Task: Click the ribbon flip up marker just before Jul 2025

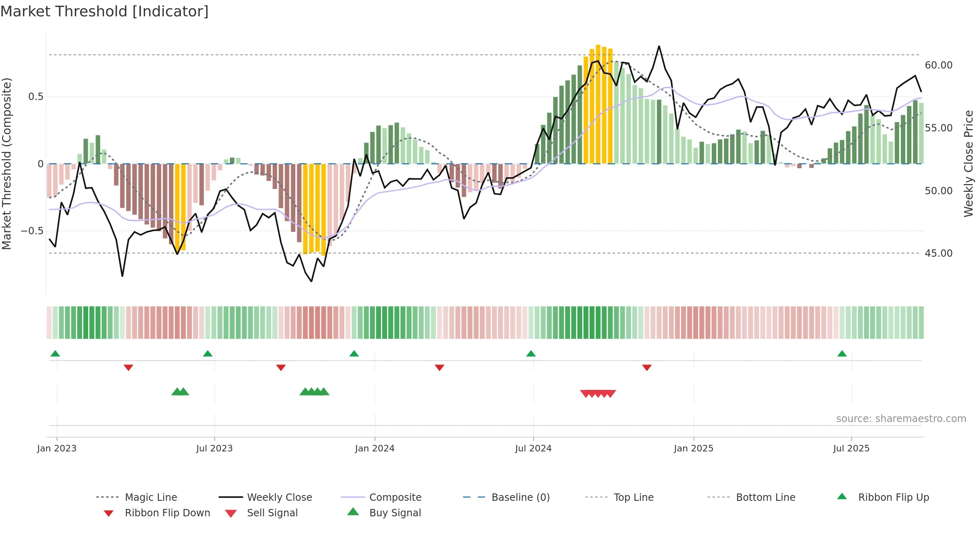Action: pyautogui.click(x=842, y=353)
